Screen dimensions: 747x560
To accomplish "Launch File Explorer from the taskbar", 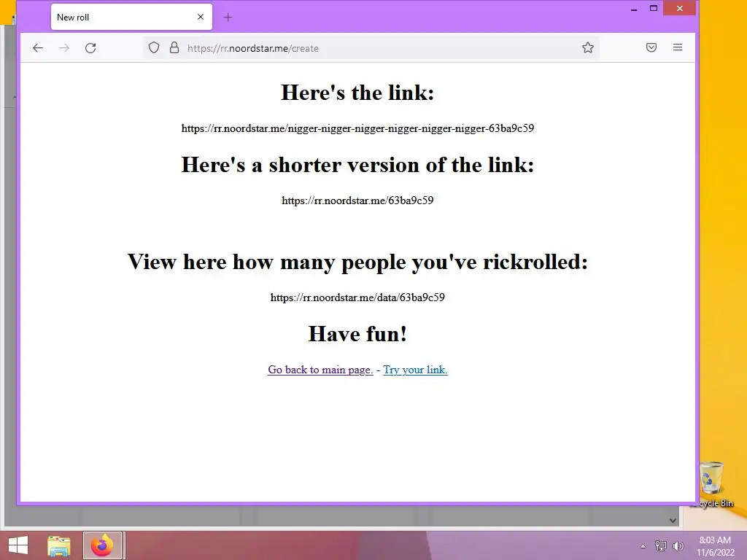I will [59, 545].
